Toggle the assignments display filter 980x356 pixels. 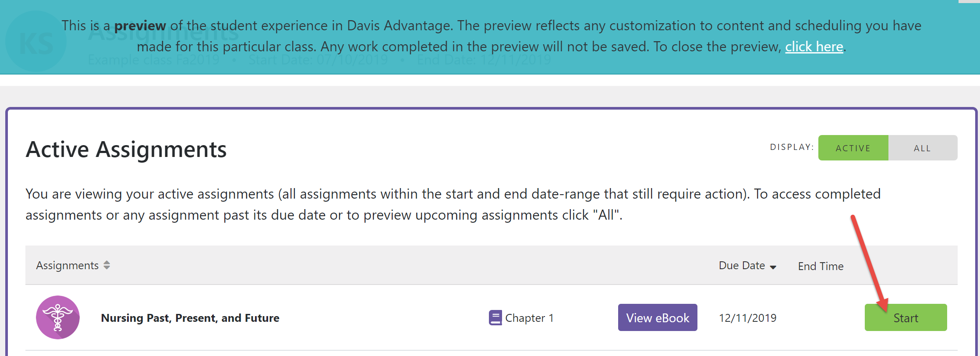click(x=922, y=148)
